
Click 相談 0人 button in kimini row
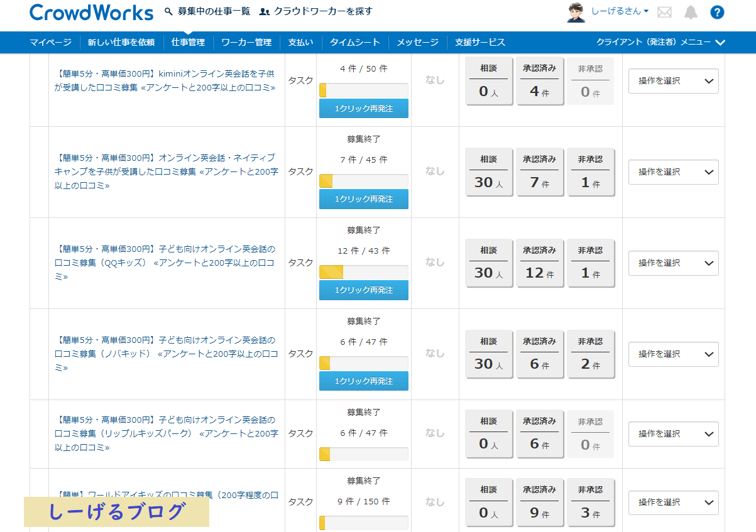pos(489,80)
